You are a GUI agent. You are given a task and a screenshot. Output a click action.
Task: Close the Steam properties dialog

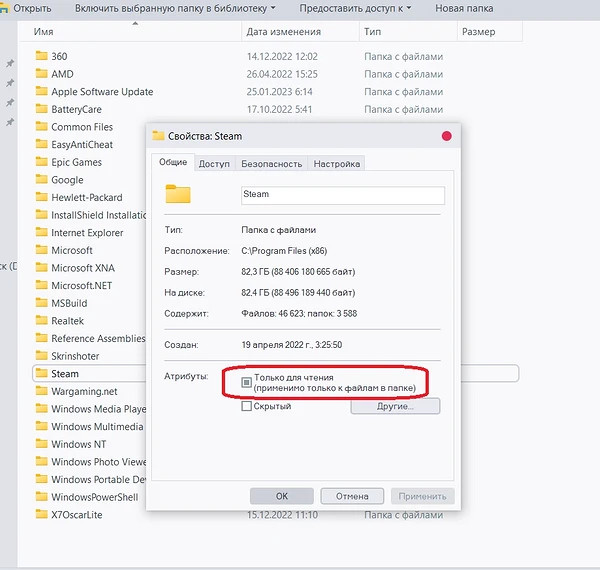[446, 136]
